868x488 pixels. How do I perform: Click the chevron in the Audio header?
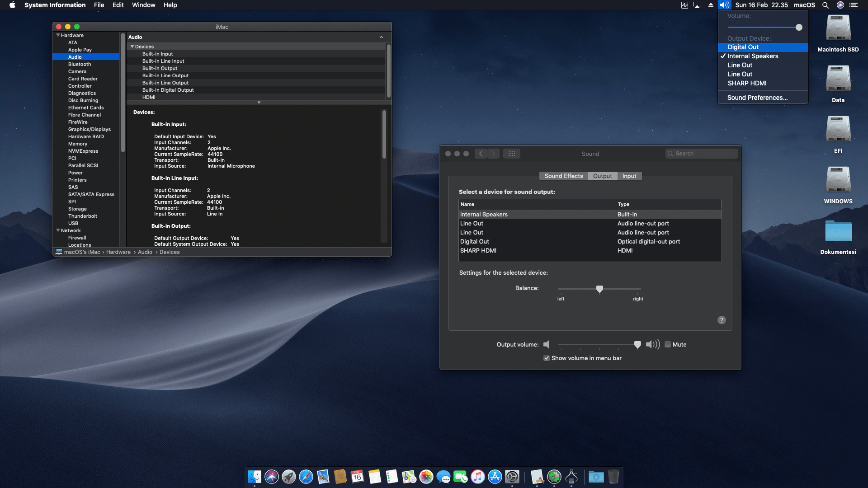click(x=381, y=37)
